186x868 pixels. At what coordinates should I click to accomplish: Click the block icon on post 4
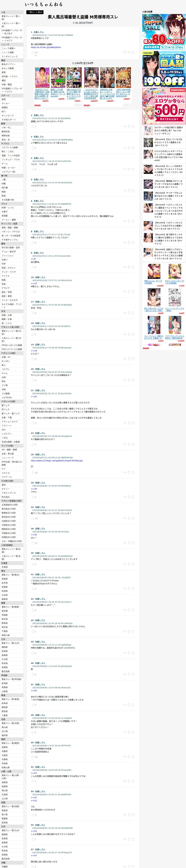pos(133,170)
